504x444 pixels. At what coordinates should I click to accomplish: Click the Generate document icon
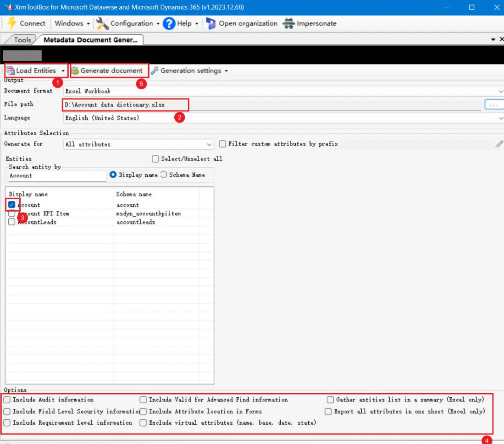click(76, 70)
